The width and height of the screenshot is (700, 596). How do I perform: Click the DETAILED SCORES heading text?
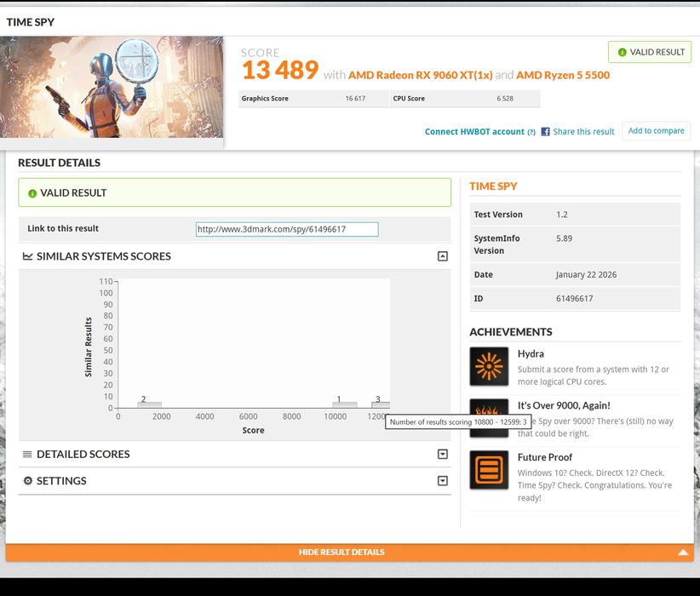(x=83, y=454)
